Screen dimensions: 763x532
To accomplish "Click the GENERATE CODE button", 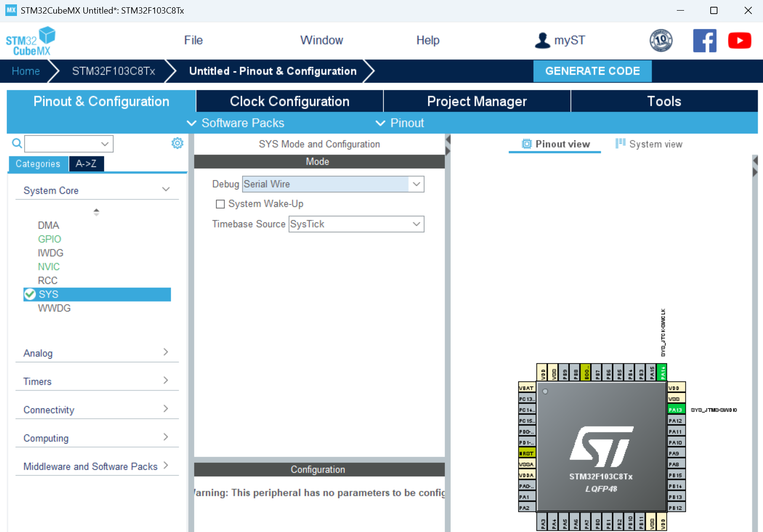I will click(x=593, y=71).
